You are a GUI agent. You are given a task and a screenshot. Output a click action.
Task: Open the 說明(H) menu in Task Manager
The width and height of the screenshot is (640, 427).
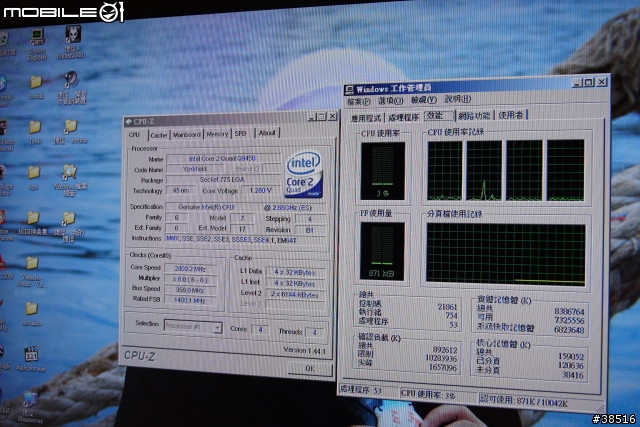(458, 99)
